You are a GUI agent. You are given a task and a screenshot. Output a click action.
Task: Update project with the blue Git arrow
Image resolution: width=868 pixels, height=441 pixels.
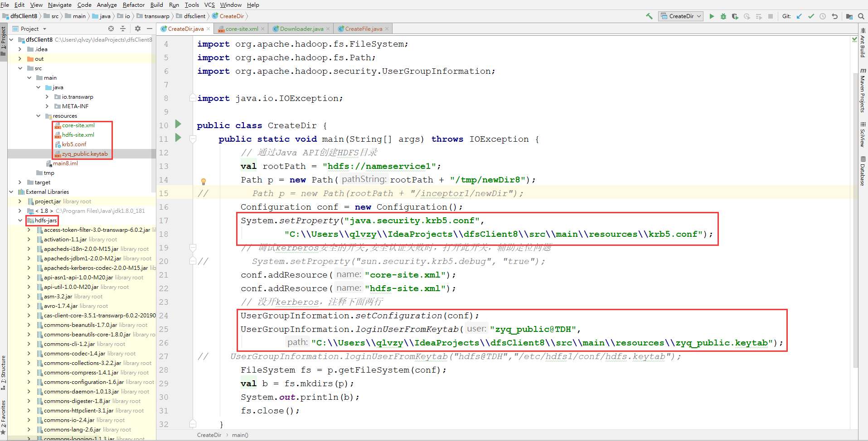click(x=799, y=16)
